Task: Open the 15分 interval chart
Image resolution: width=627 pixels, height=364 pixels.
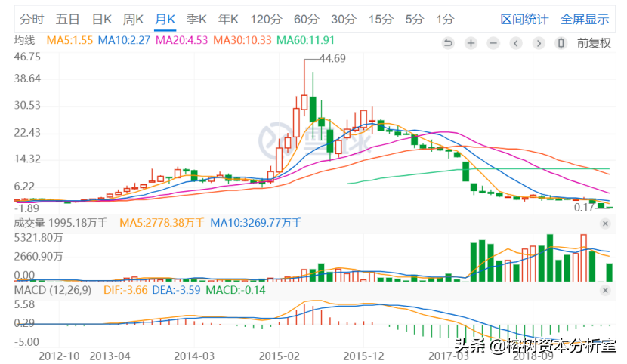Action: pos(381,19)
